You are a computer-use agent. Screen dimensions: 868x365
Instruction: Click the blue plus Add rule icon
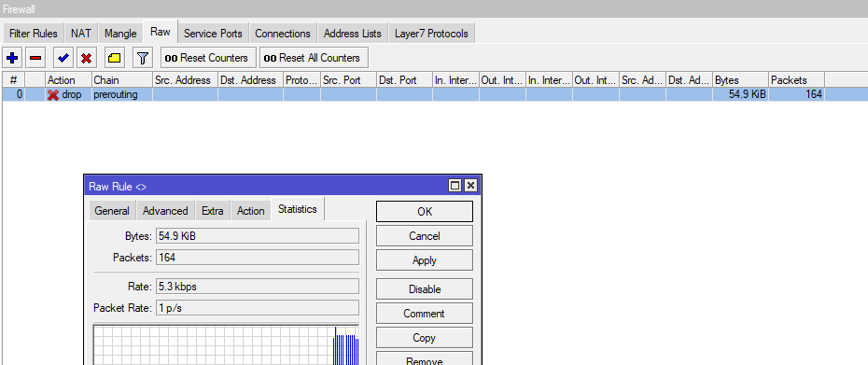tap(11, 58)
